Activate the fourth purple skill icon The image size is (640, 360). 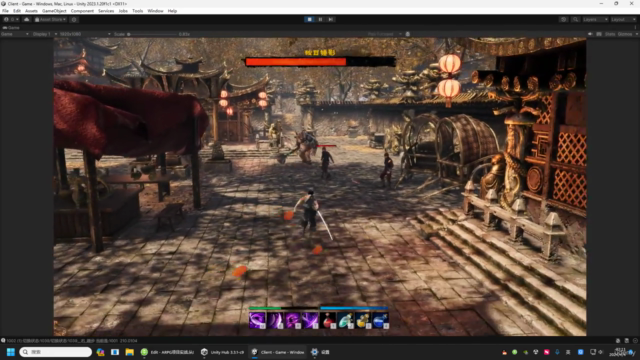[310, 320]
